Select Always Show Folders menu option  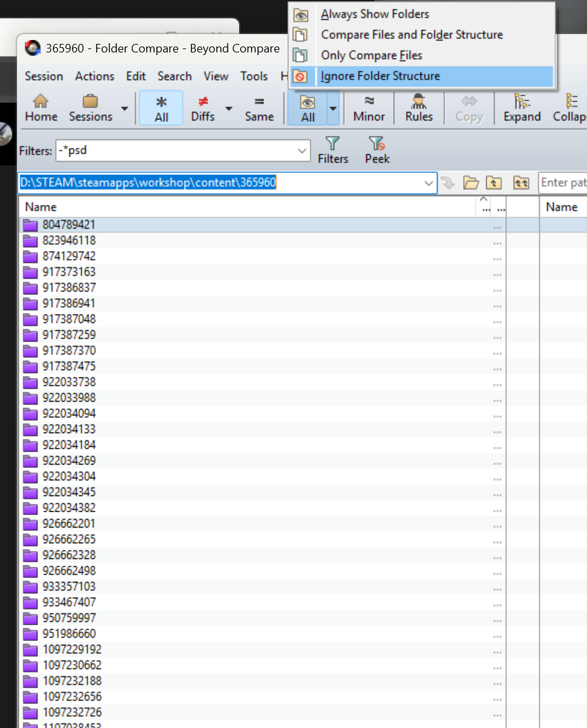click(x=422, y=14)
